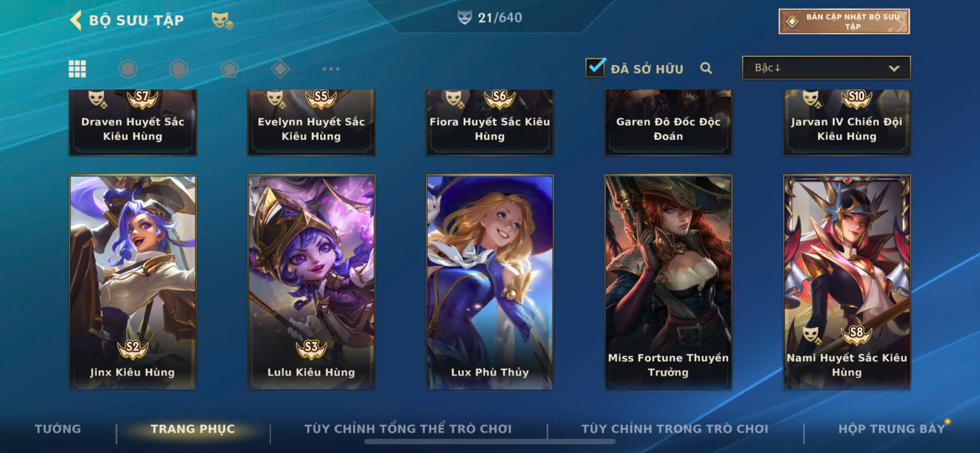Open the gold mask collection sets icon
Image resolution: width=980 pixels, height=453 pixels.
tap(222, 20)
